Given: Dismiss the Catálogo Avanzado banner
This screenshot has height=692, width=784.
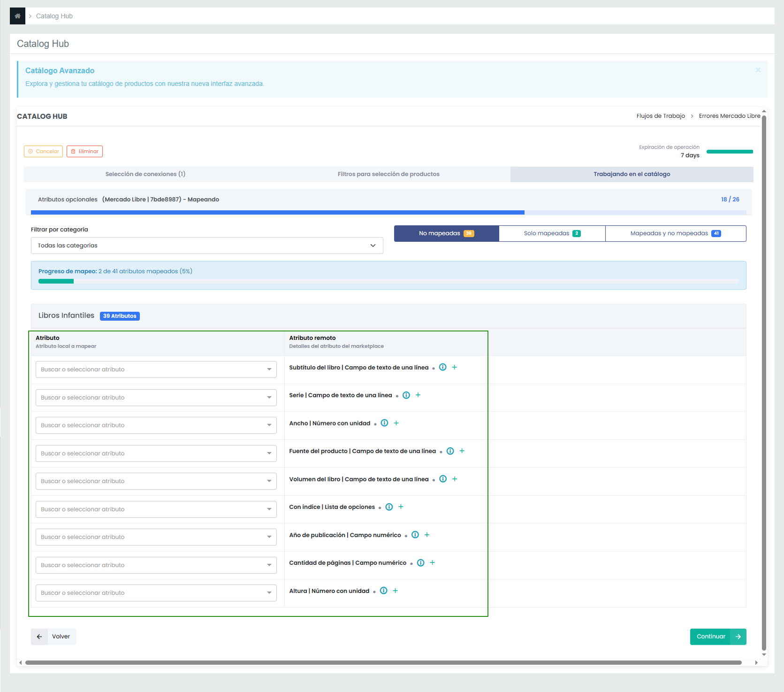Looking at the screenshot, I should point(758,70).
